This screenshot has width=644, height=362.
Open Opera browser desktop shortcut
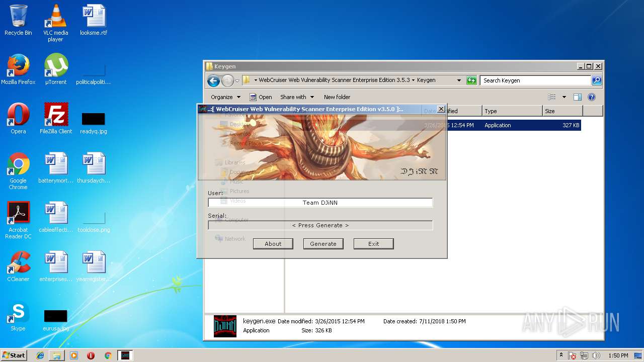18,119
